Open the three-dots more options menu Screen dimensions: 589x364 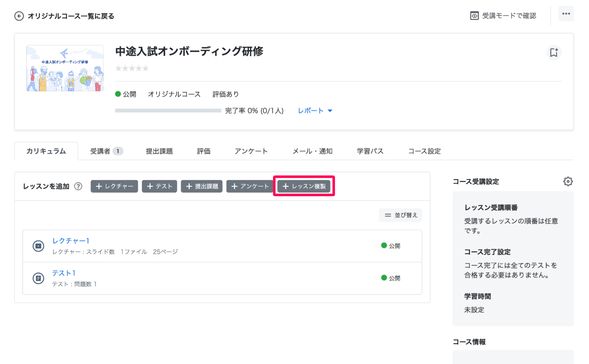(x=566, y=14)
